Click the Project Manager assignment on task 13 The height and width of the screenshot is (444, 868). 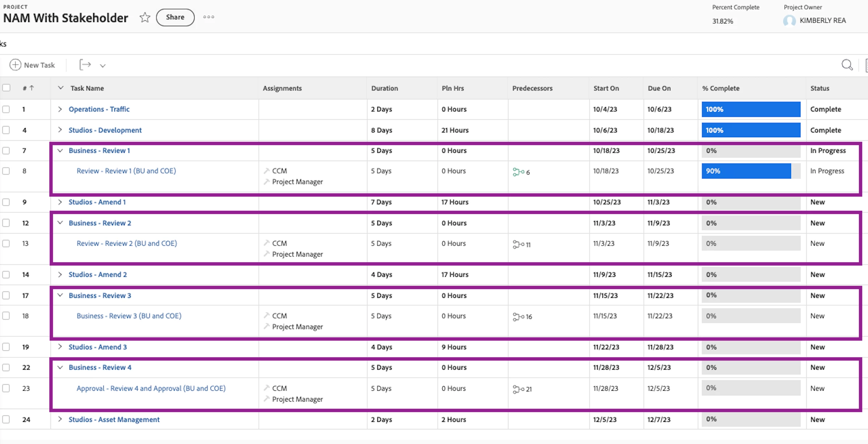click(297, 254)
